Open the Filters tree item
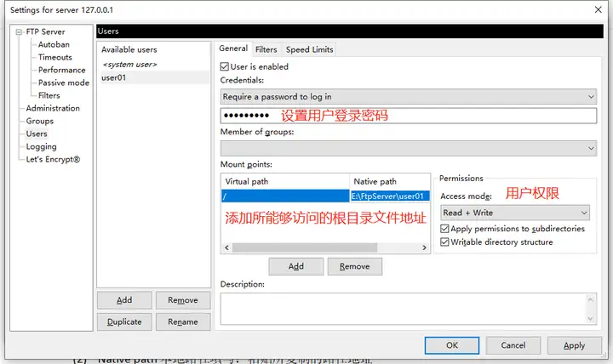Image resolution: width=613 pixels, height=364 pixels. [49, 95]
